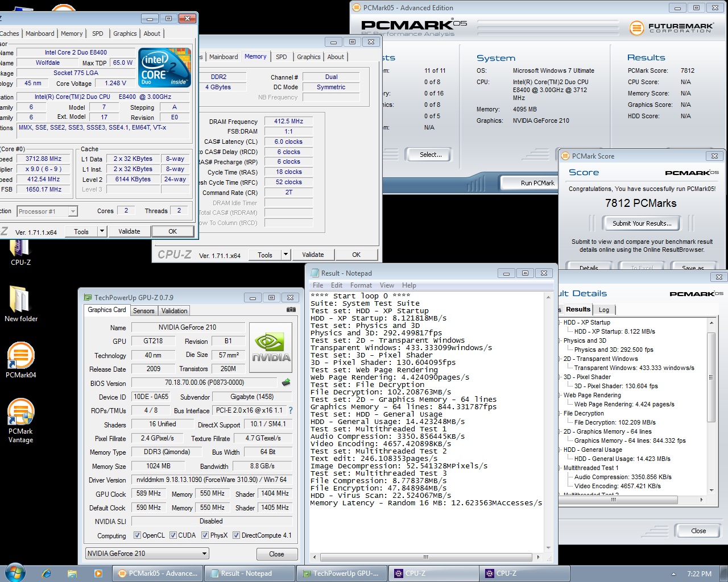Open Windows Explorer from the taskbar

72,573
